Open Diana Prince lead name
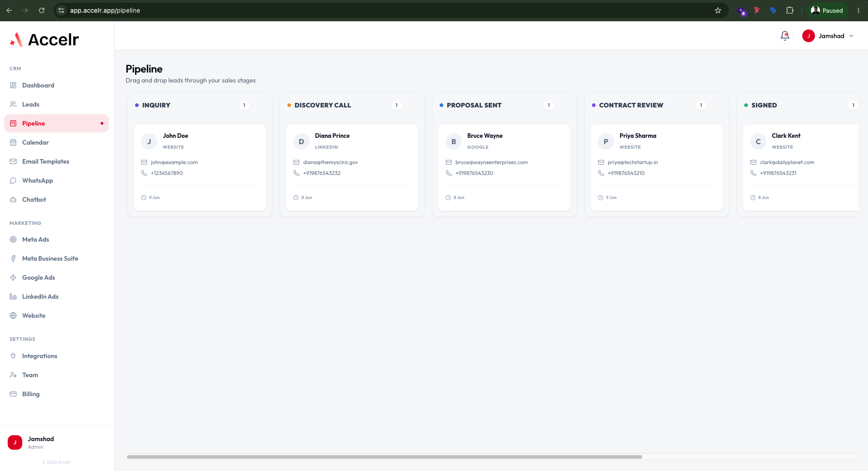This screenshot has width=868, height=471. coord(332,136)
